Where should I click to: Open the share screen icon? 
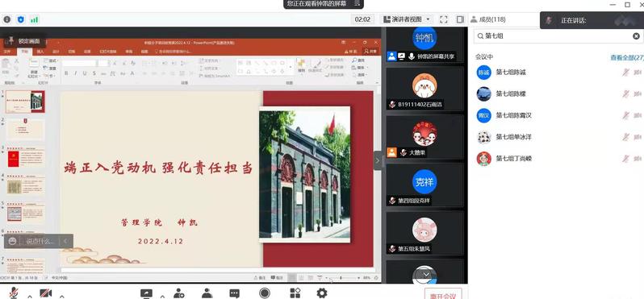[146, 293]
